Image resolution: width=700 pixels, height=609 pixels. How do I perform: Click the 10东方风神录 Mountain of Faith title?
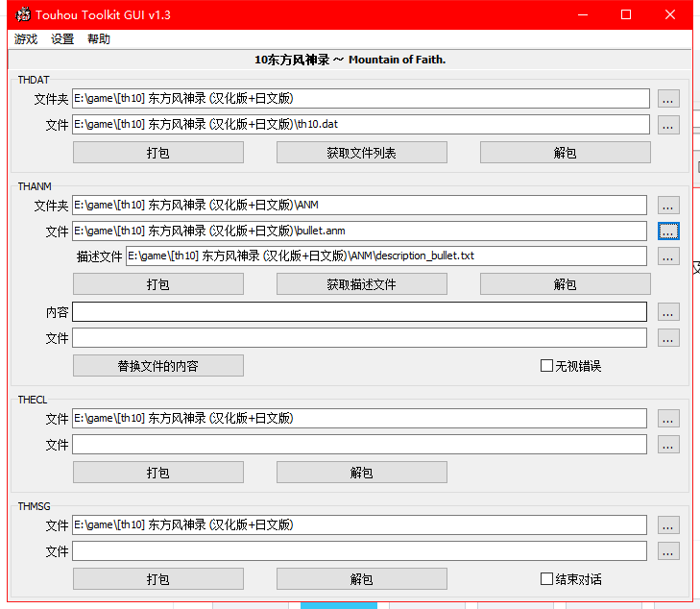click(350, 60)
